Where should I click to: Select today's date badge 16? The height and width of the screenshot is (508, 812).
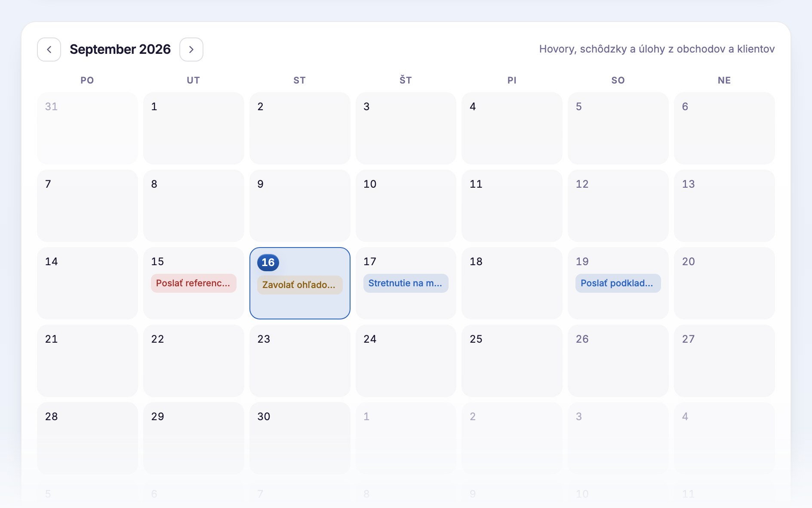tap(268, 263)
